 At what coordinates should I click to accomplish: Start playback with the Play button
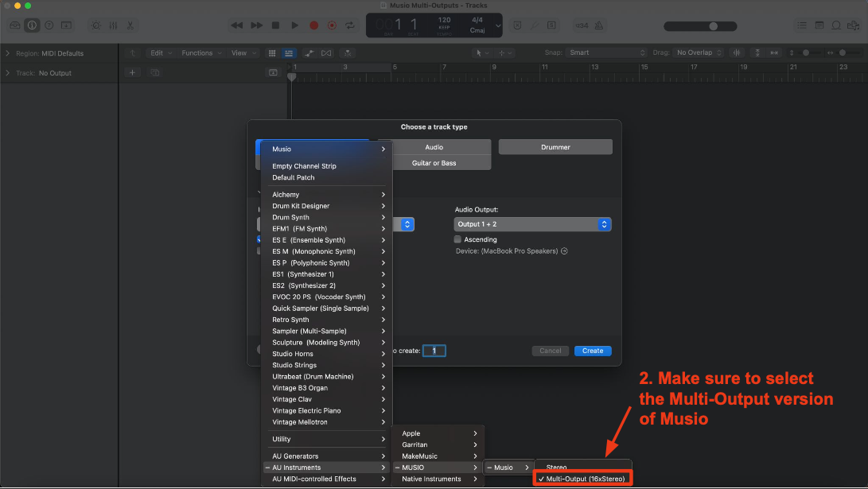pos(294,25)
